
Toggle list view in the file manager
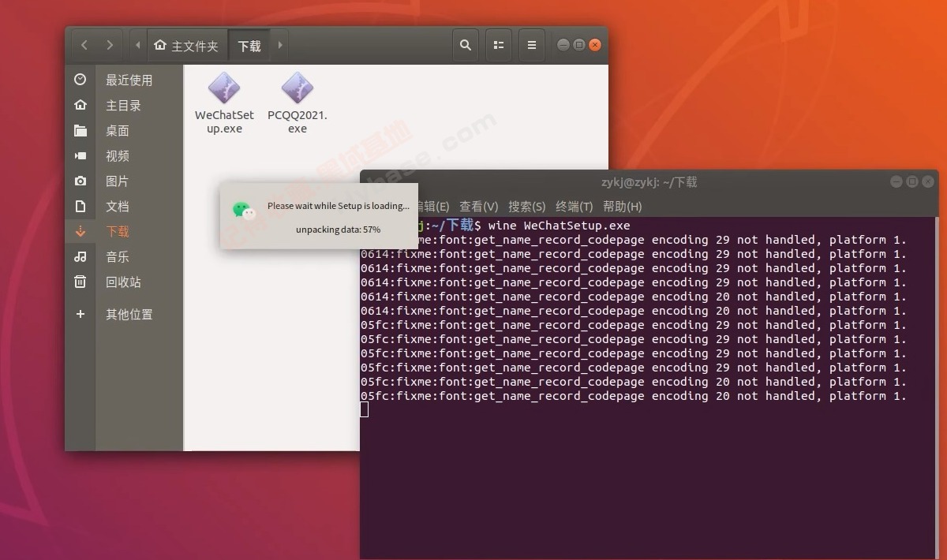pyautogui.click(x=499, y=46)
